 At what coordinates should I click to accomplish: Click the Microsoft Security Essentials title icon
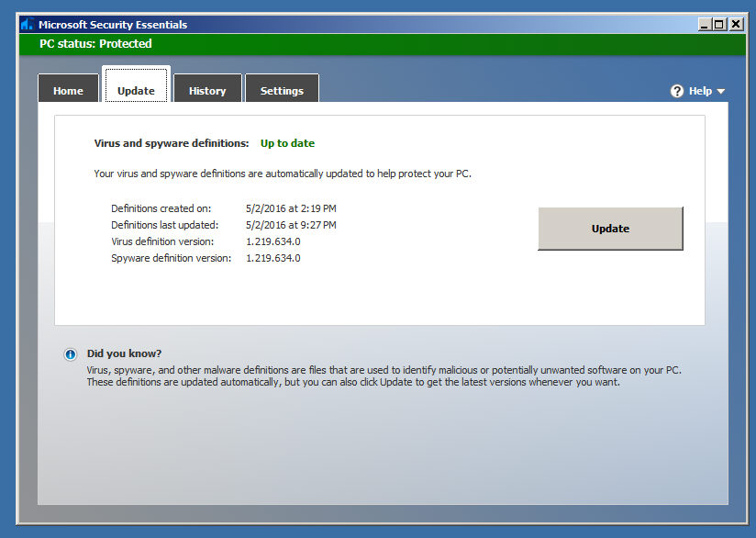click(x=28, y=24)
